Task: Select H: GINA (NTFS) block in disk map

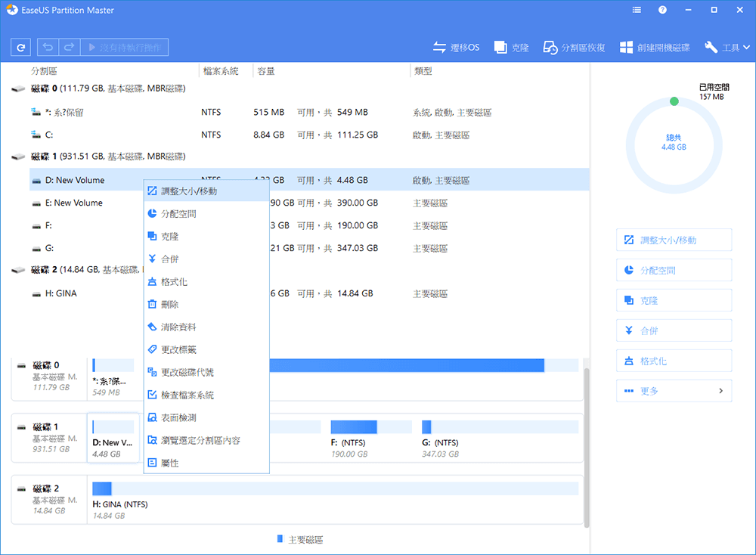Action: [x=335, y=501]
